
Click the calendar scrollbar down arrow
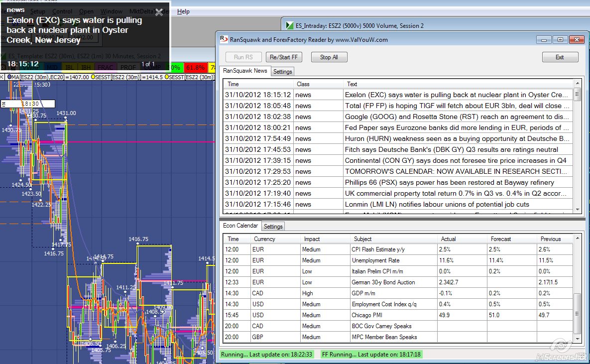pyautogui.click(x=577, y=339)
